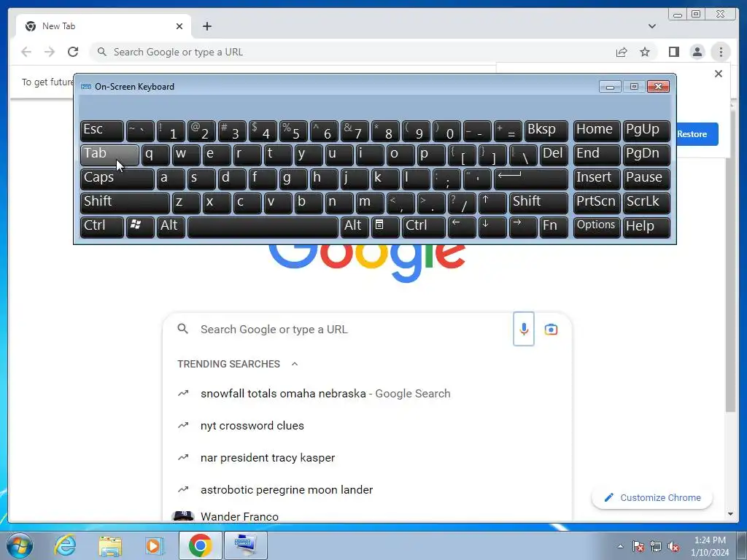Click the down arrow key
747x560 pixels.
(x=492, y=227)
